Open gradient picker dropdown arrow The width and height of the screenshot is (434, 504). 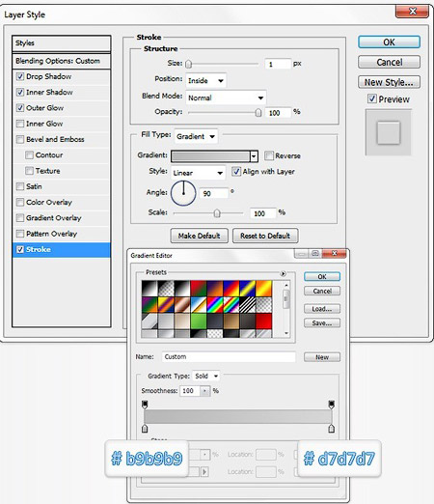coord(254,156)
